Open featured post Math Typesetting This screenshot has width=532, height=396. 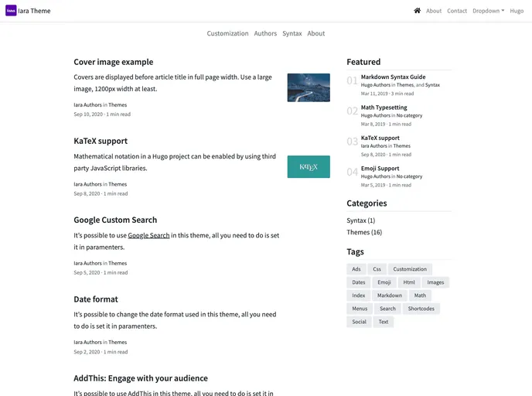click(384, 108)
